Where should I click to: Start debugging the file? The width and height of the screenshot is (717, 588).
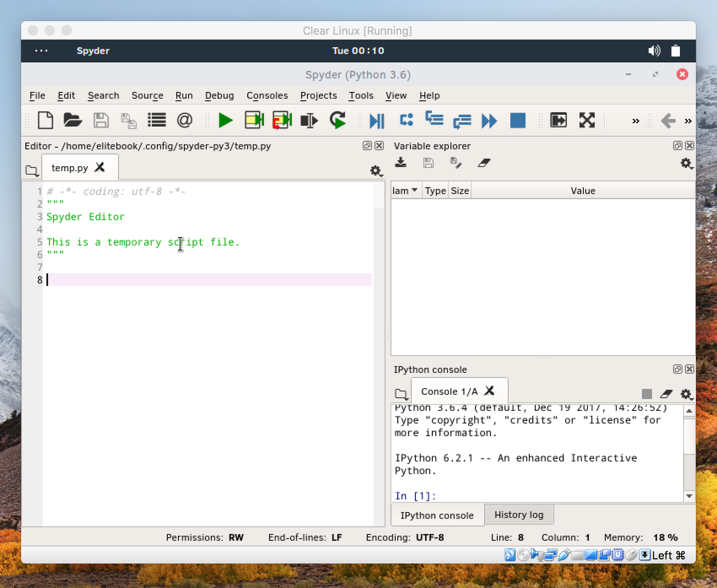click(x=377, y=121)
